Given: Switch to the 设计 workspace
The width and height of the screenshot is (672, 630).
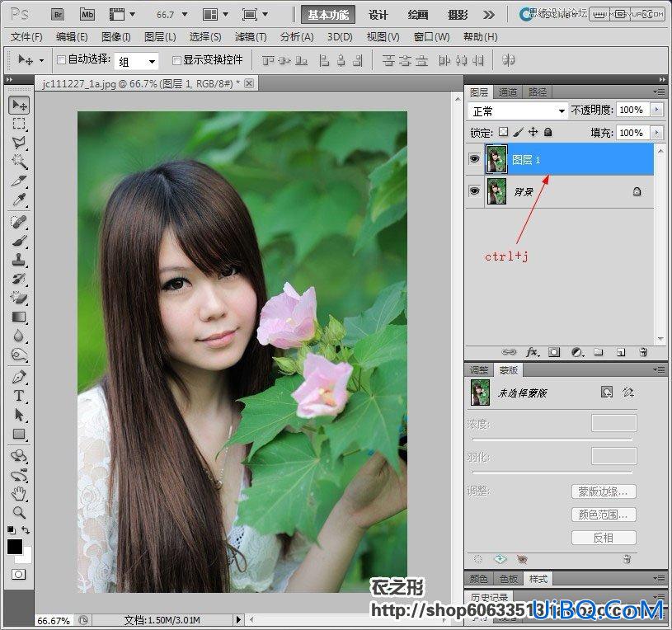Looking at the screenshot, I should 378,15.
